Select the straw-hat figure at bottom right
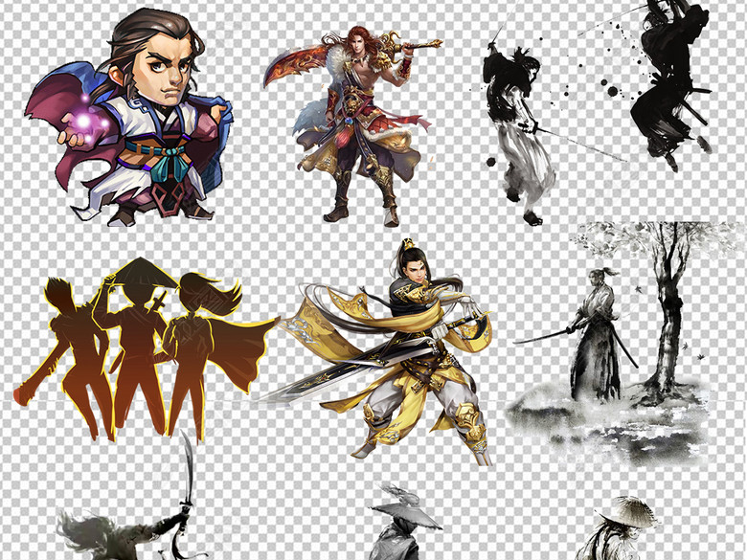Image resolution: width=747 pixels, height=560 pixels. [x=627, y=531]
